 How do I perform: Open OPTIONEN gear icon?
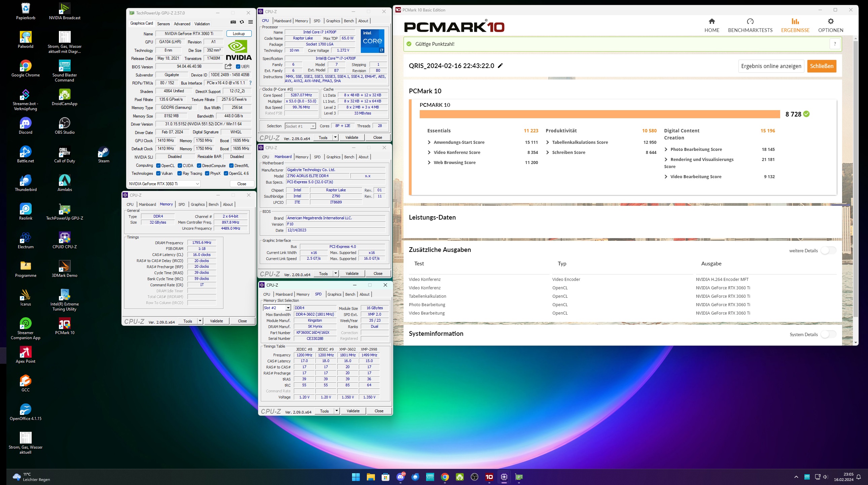click(831, 22)
